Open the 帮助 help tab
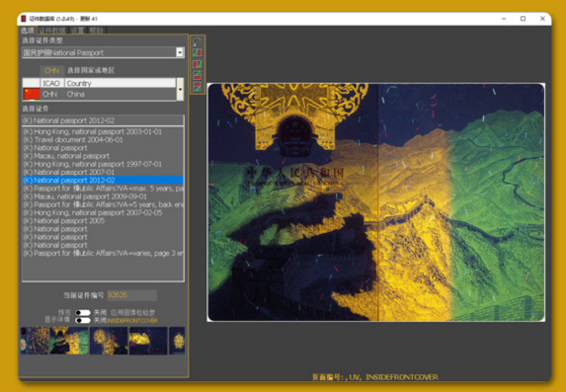 pos(97,31)
